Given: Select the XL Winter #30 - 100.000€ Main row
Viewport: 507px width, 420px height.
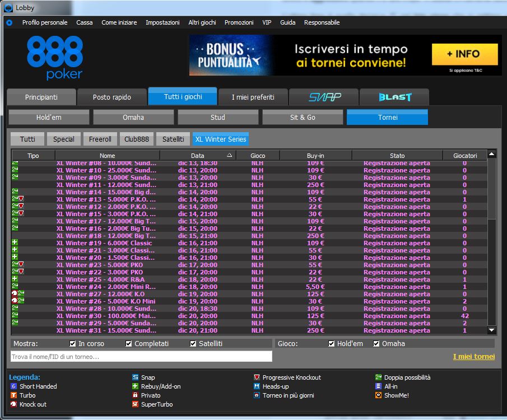Looking at the screenshot, I should click(249, 316).
